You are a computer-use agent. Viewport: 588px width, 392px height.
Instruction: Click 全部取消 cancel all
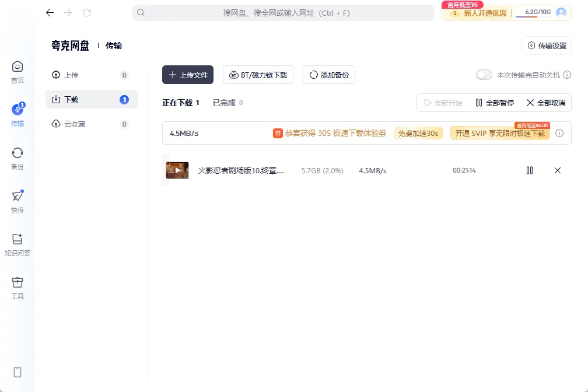(546, 103)
